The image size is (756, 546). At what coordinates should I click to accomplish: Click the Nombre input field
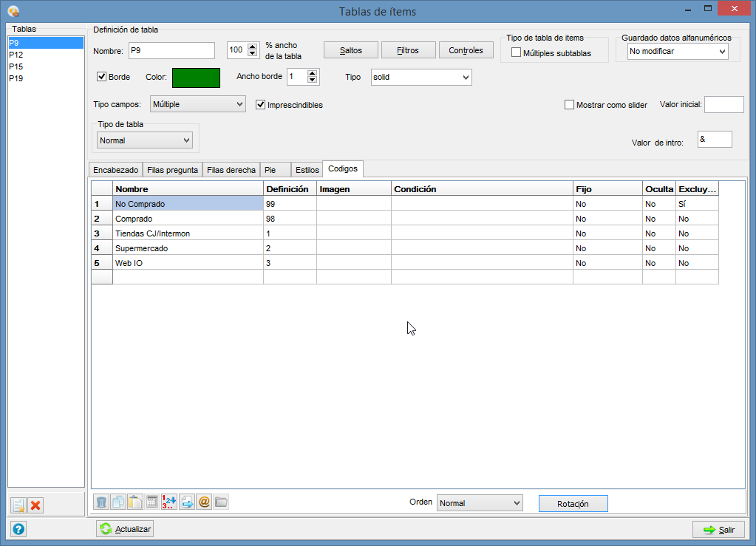pyautogui.click(x=171, y=50)
